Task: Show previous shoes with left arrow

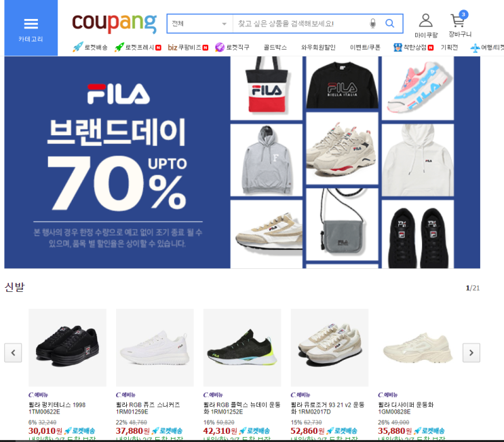Action: pos(13,353)
